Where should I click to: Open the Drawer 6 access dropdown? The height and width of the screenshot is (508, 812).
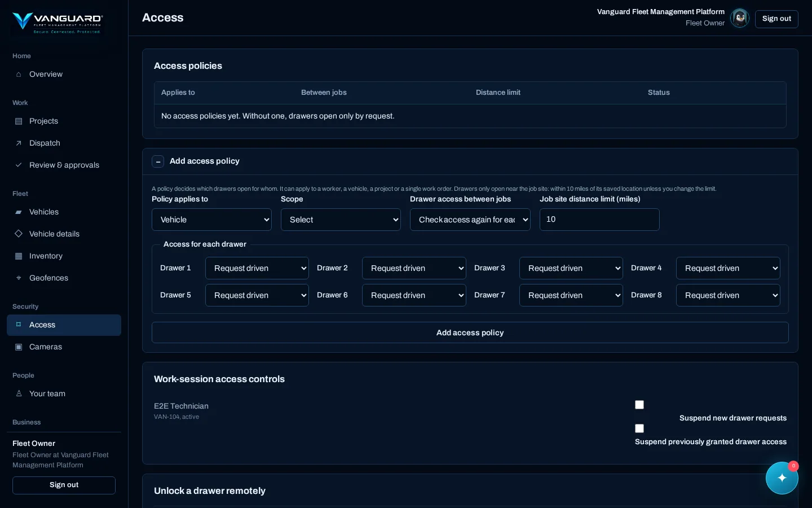point(414,295)
